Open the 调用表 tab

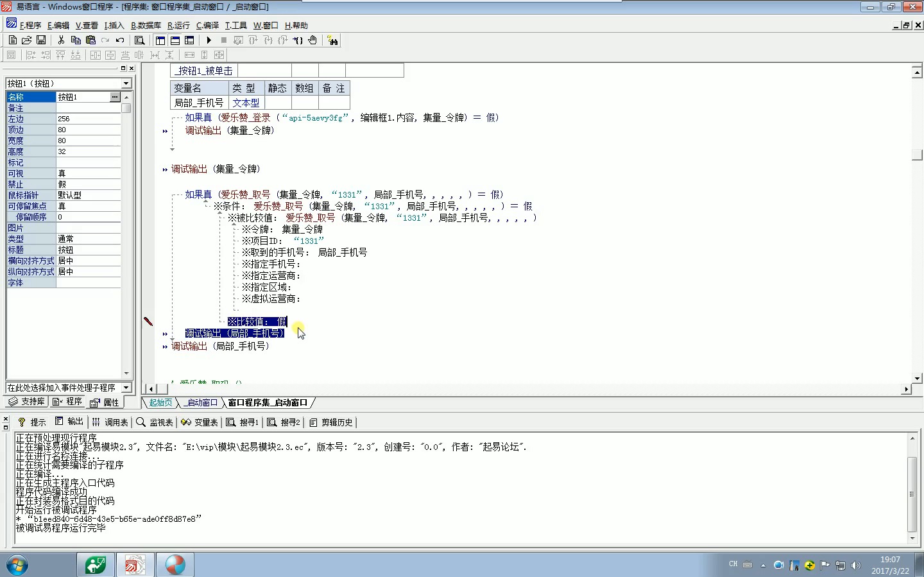[110, 422]
